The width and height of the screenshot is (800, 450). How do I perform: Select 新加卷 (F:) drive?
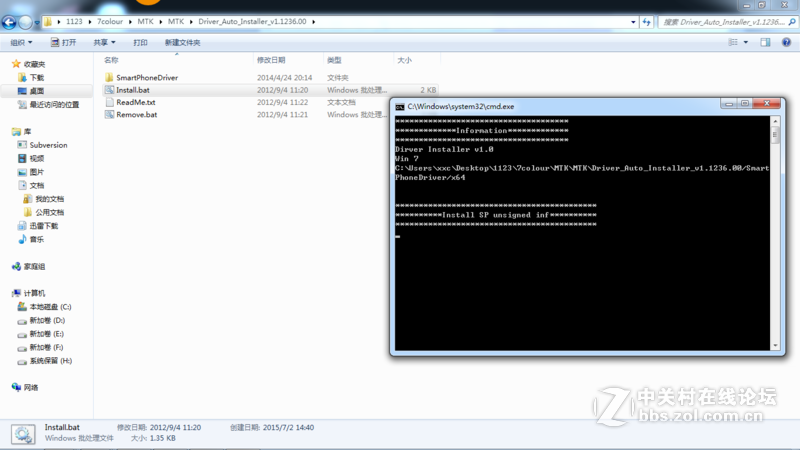point(46,347)
